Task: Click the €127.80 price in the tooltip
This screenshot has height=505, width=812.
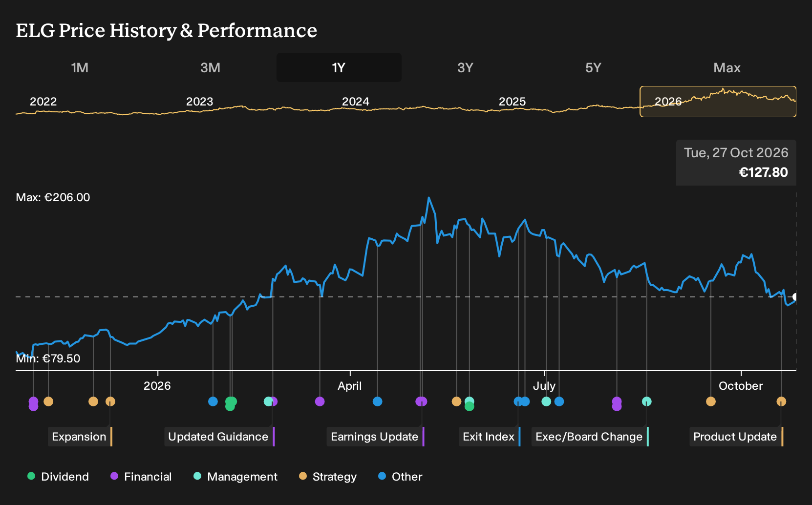Action: [763, 172]
